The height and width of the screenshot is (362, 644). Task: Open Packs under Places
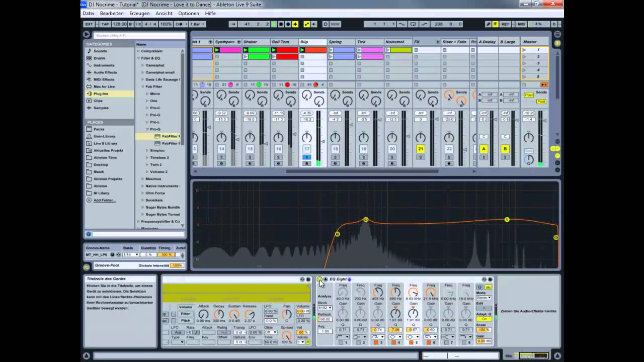[99, 129]
